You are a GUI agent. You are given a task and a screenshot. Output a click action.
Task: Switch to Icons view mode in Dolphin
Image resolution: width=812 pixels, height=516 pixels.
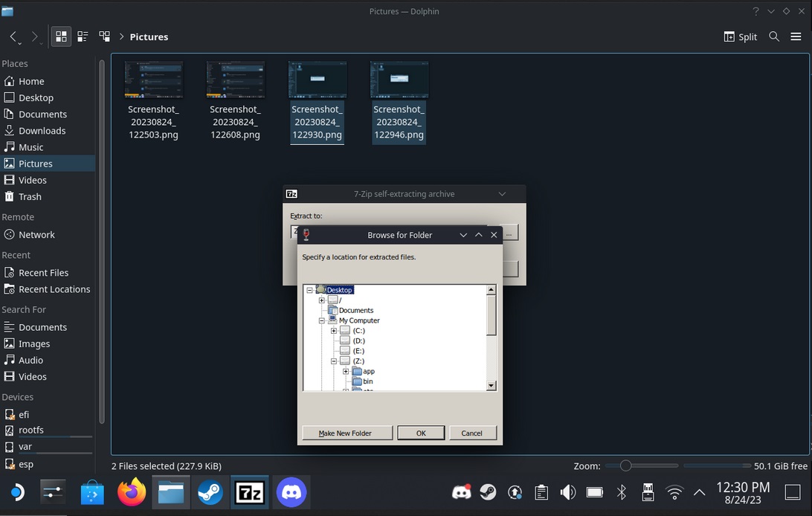tap(61, 36)
